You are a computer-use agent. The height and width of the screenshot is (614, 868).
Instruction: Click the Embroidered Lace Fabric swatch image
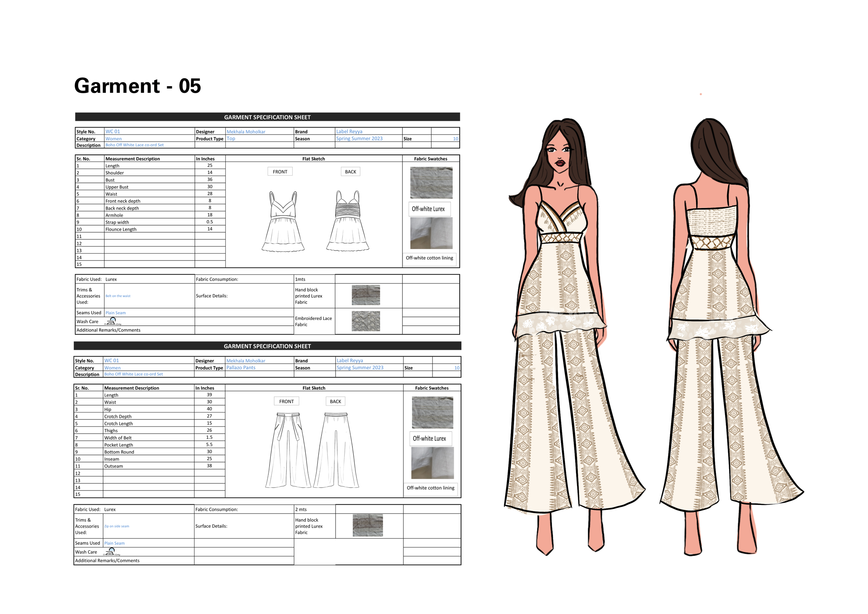tap(366, 321)
